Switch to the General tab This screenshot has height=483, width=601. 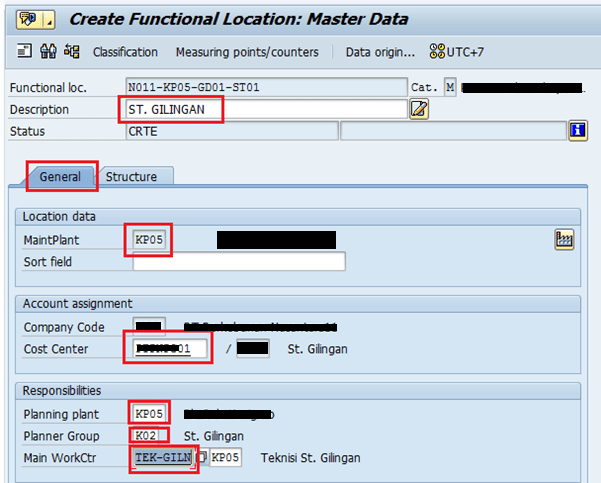pyautogui.click(x=60, y=177)
